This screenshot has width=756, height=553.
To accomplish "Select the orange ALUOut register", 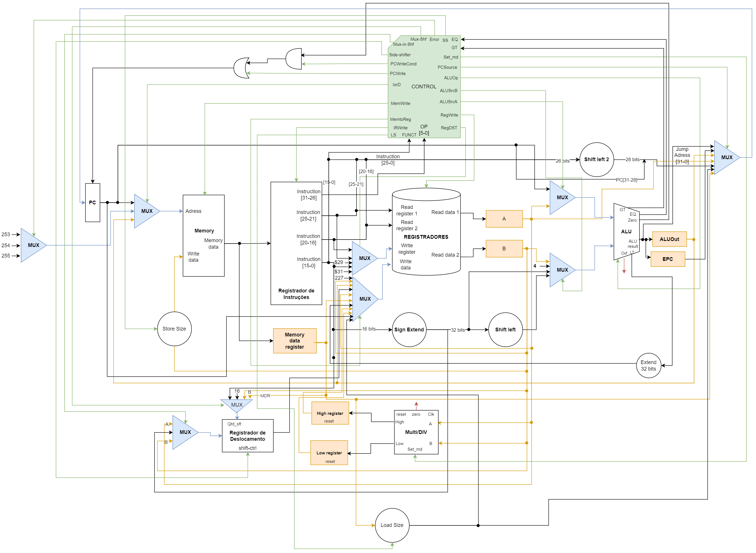I will tap(669, 239).
